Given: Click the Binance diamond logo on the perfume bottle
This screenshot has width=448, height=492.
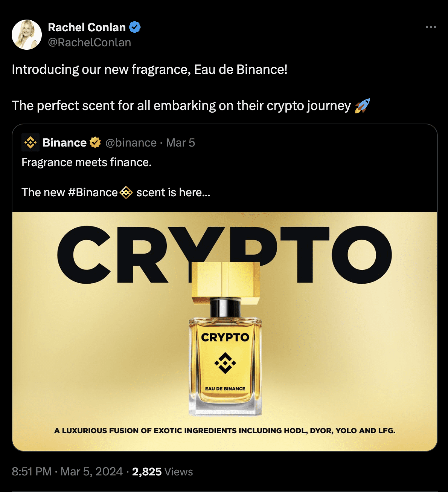Looking at the screenshot, I should [226, 364].
